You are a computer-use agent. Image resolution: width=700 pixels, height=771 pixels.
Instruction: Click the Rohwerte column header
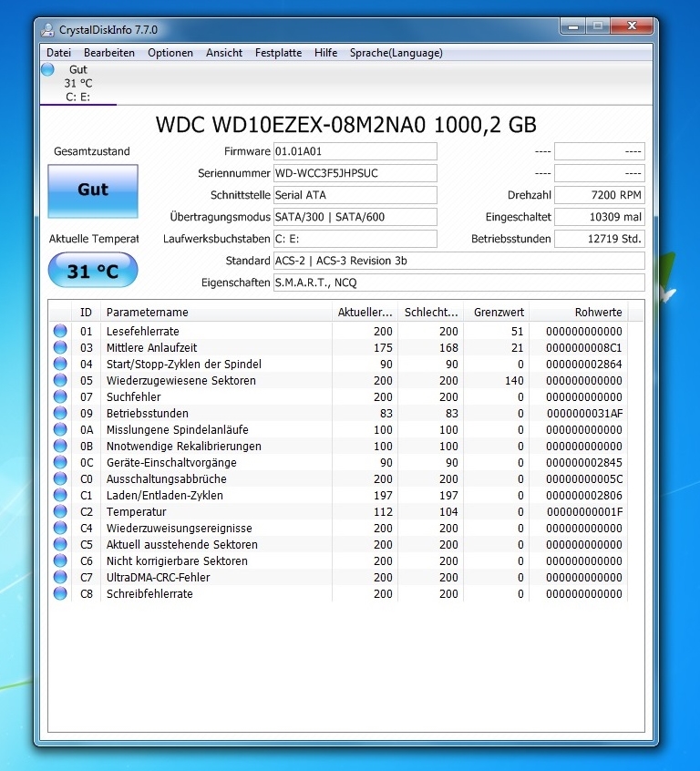pos(579,313)
